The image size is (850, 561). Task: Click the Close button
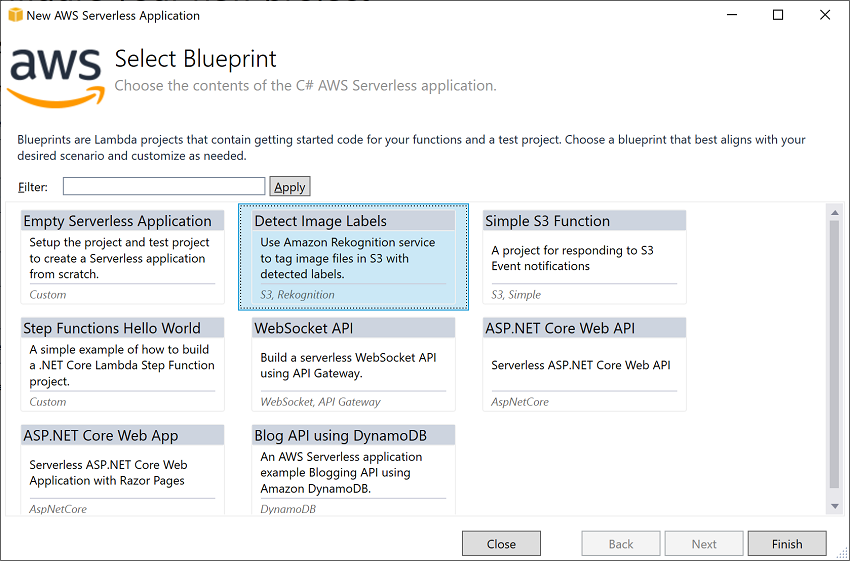[x=501, y=544]
